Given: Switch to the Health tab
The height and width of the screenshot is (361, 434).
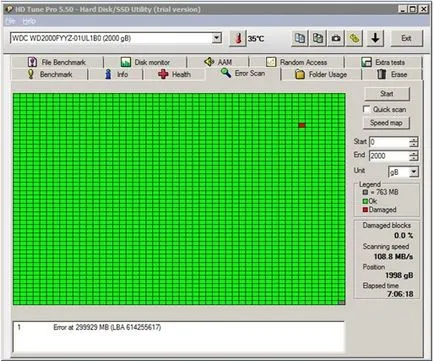Looking at the screenshot, I should click(x=174, y=74).
